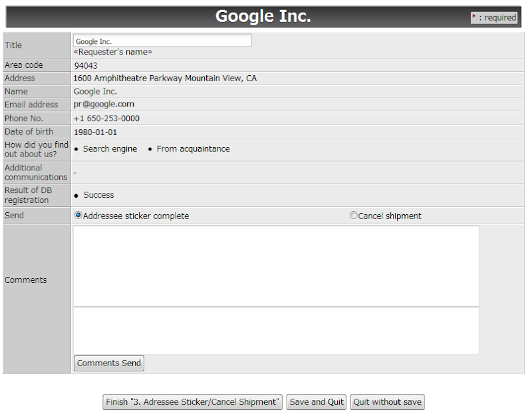
Task: Click the "Comments Send" button
Action: 108,363
